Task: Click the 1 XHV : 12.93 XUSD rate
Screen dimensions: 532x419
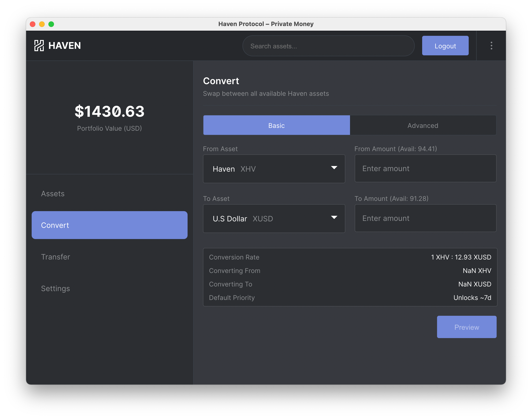Action: pyautogui.click(x=461, y=257)
